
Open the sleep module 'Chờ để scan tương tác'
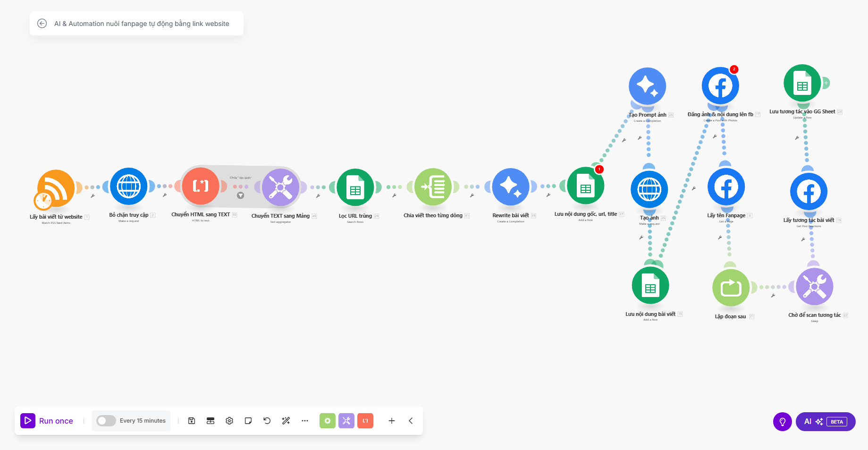tap(815, 286)
